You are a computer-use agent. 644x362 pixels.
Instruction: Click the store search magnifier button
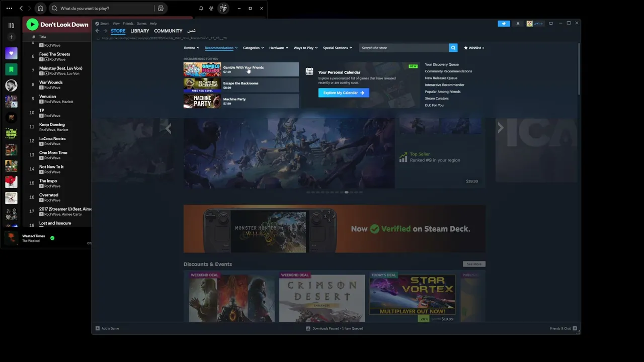click(453, 48)
